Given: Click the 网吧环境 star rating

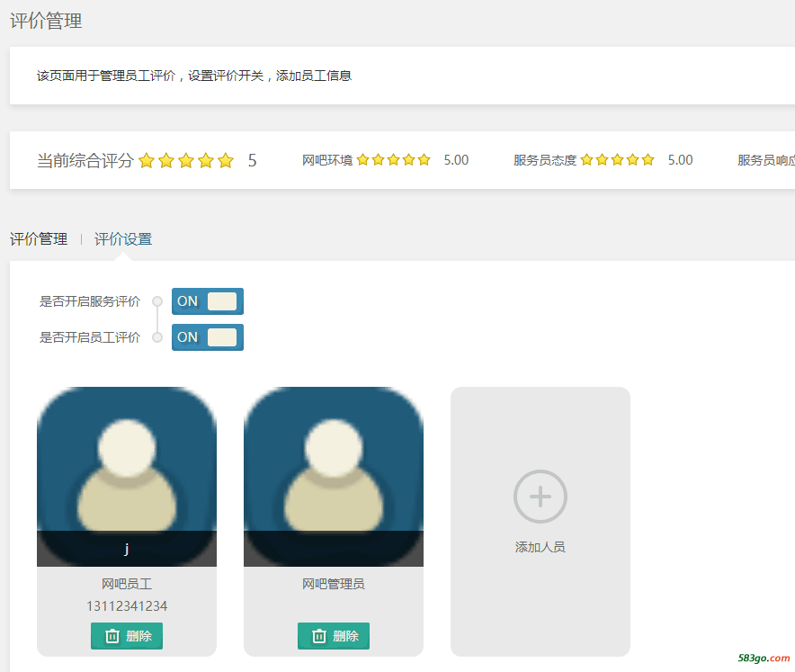Looking at the screenshot, I should coord(393,160).
